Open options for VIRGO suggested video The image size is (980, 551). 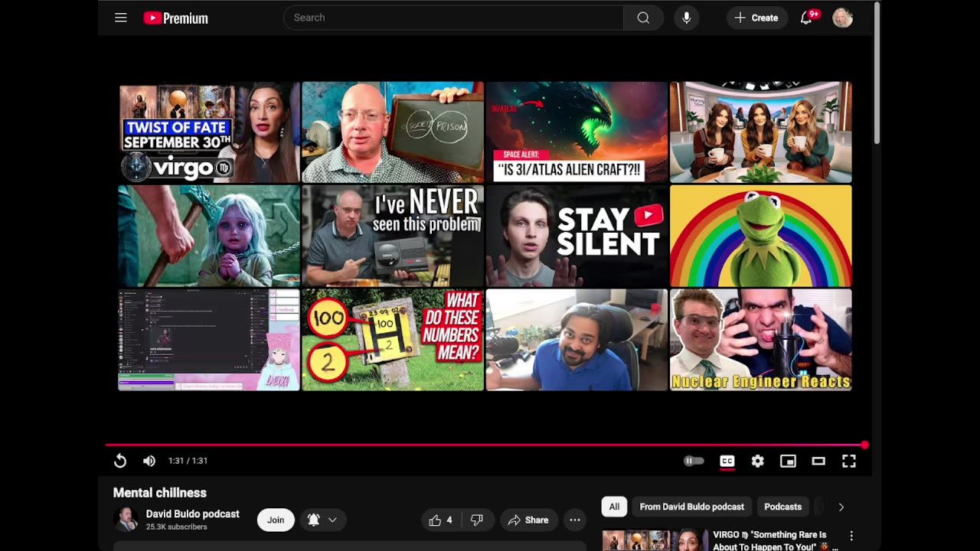pos(851,536)
